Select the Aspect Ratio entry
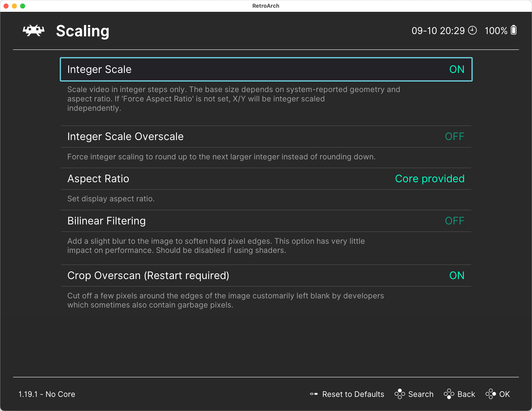Screen dimensions: 532x411 pos(266,179)
